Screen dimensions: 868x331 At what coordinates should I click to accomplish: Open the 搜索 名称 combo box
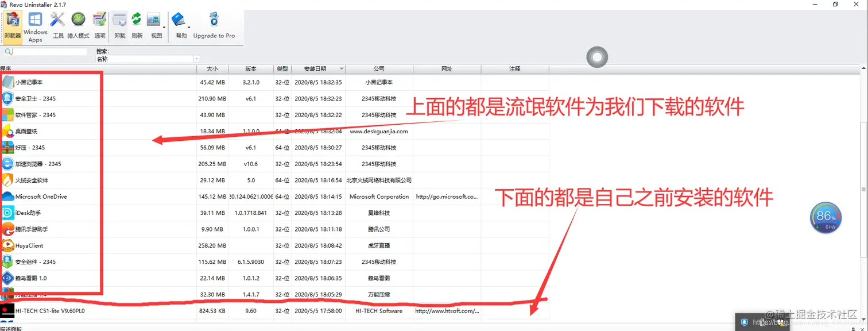[148, 59]
